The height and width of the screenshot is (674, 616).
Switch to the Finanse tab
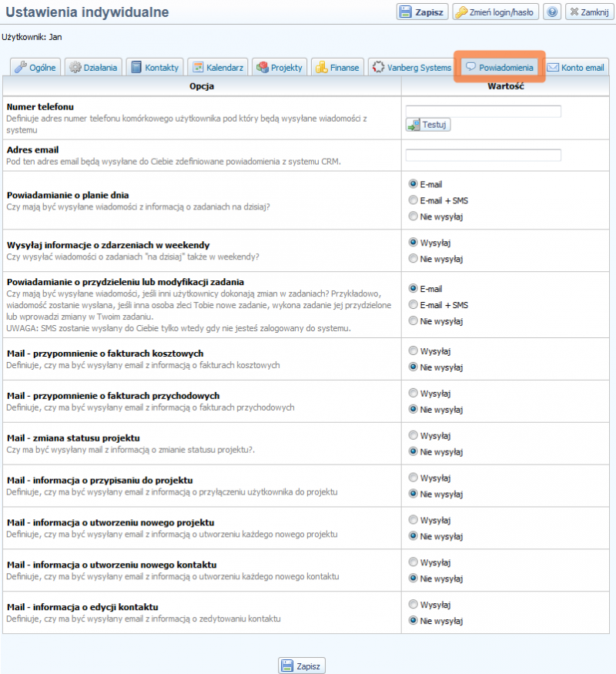tap(337, 68)
